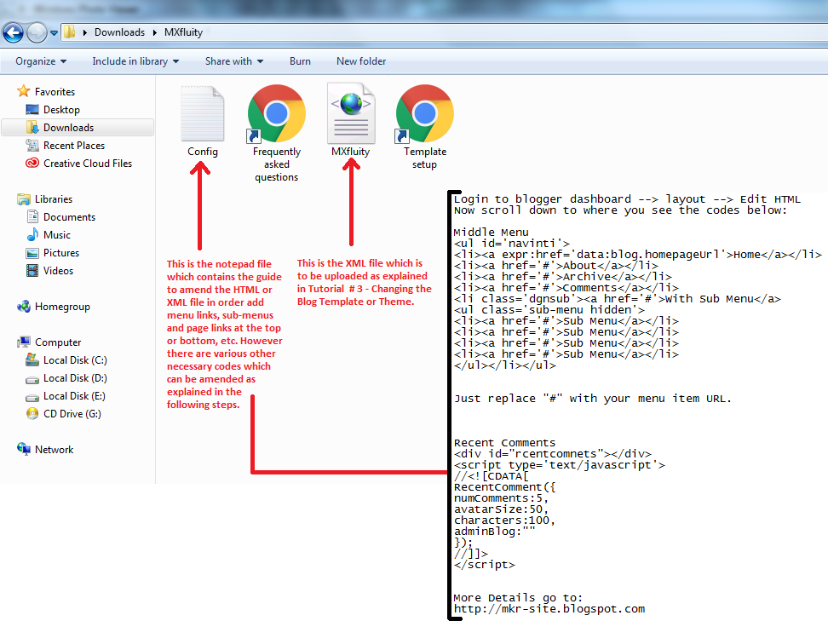Open the Frequently asked questions file
828x644 pixels.
pyautogui.click(x=276, y=113)
